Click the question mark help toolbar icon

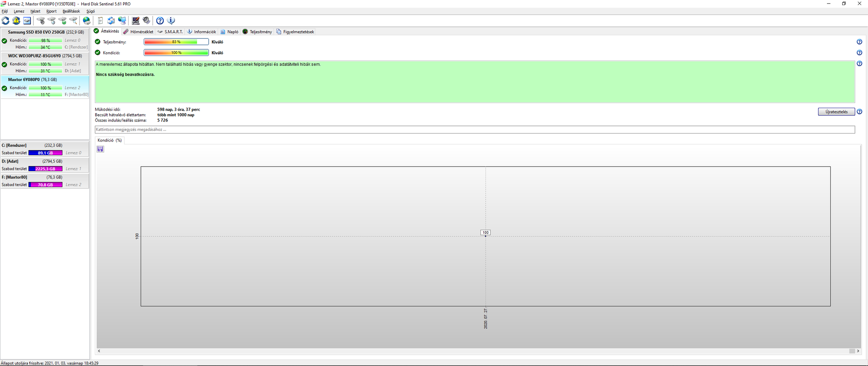160,21
